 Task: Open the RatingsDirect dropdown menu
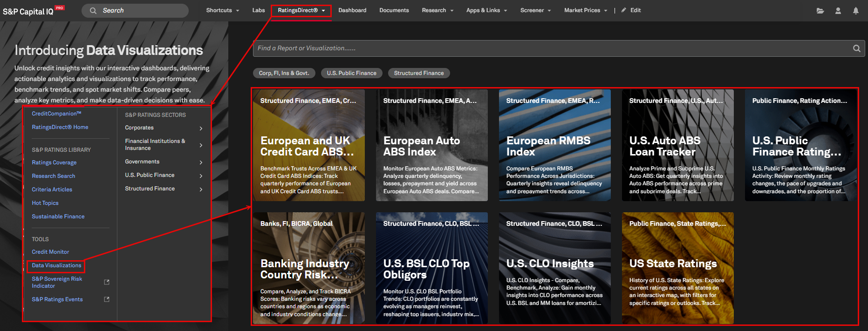pyautogui.click(x=301, y=10)
